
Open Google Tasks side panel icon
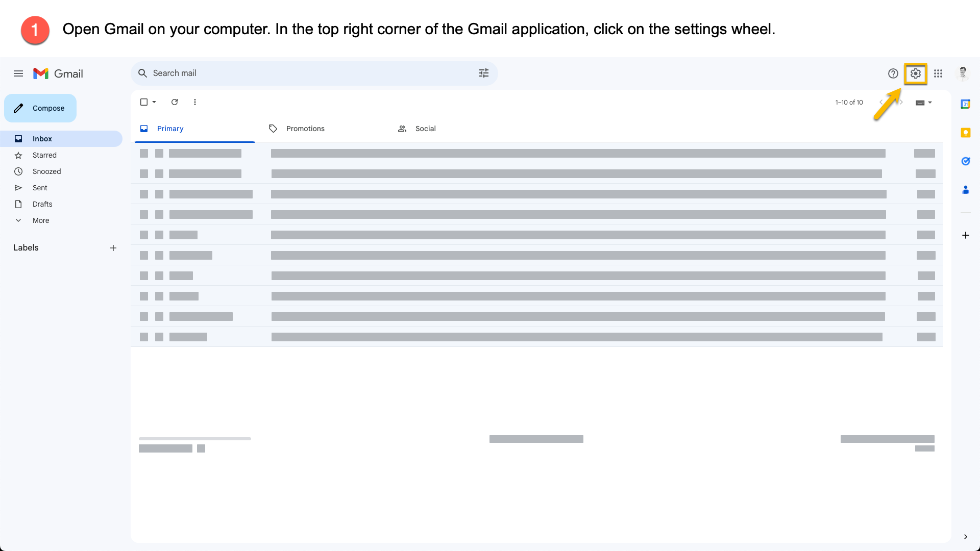[965, 161]
